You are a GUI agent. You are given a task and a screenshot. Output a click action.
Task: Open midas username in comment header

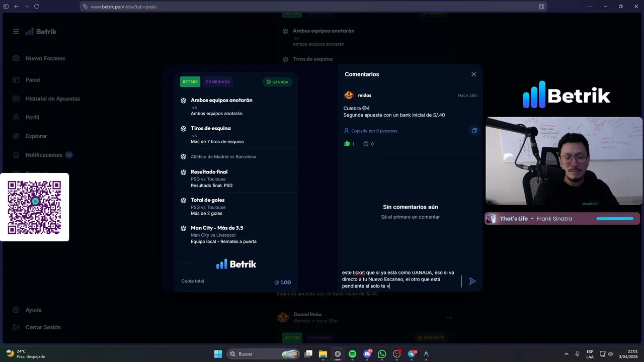tap(365, 95)
